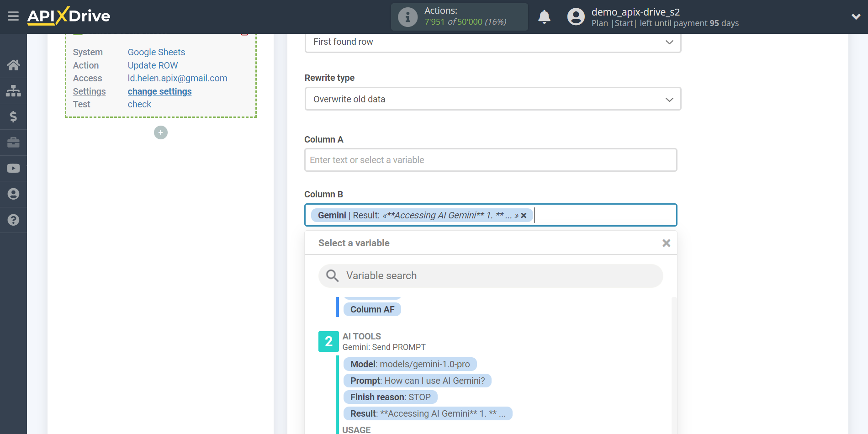Click the Actions counter 7'951 of 50'000
The height and width of the screenshot is (434, 868).
point(465,22)
